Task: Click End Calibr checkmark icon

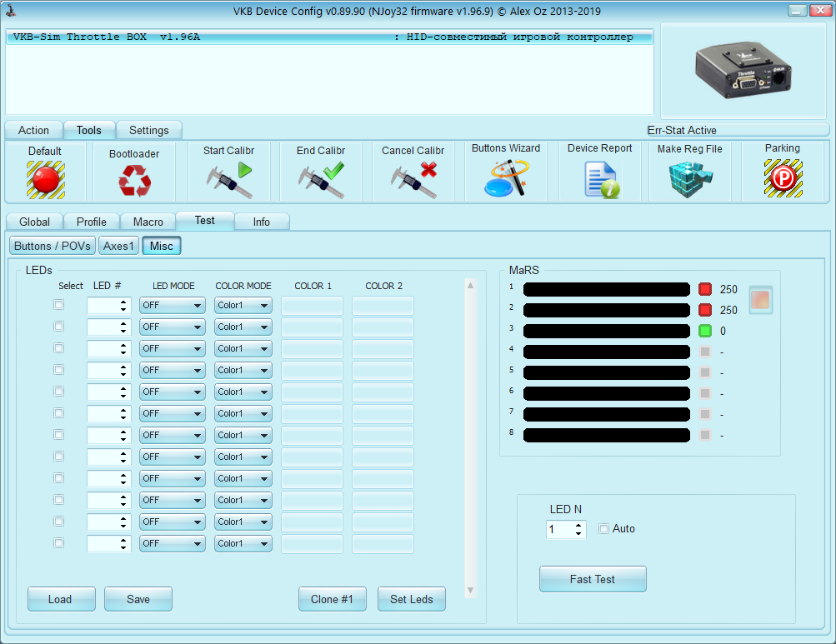Action: coord(322,180)
